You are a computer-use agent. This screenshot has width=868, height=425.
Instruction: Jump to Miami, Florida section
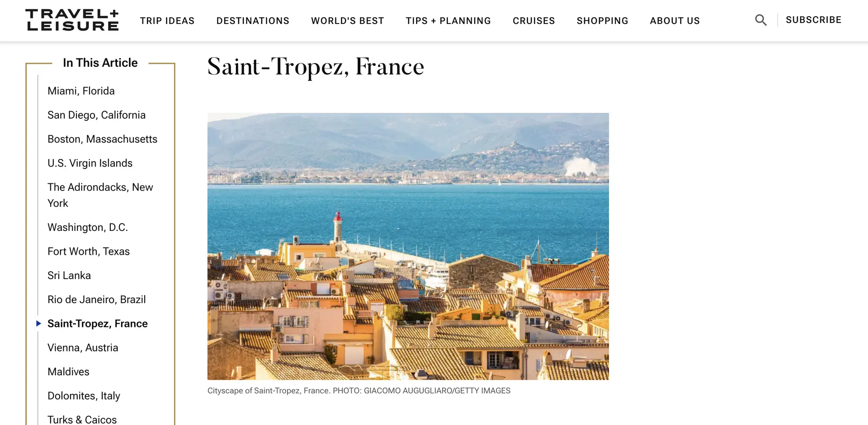point(81,91)
